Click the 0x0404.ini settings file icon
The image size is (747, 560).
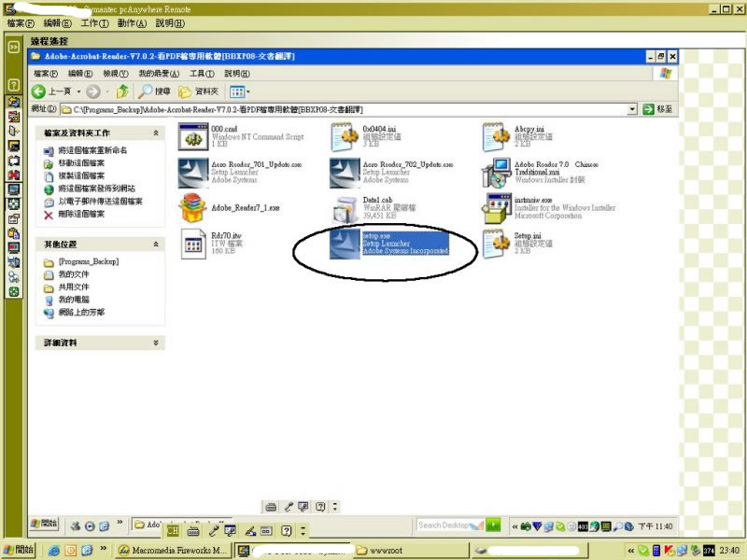point(345,137)
